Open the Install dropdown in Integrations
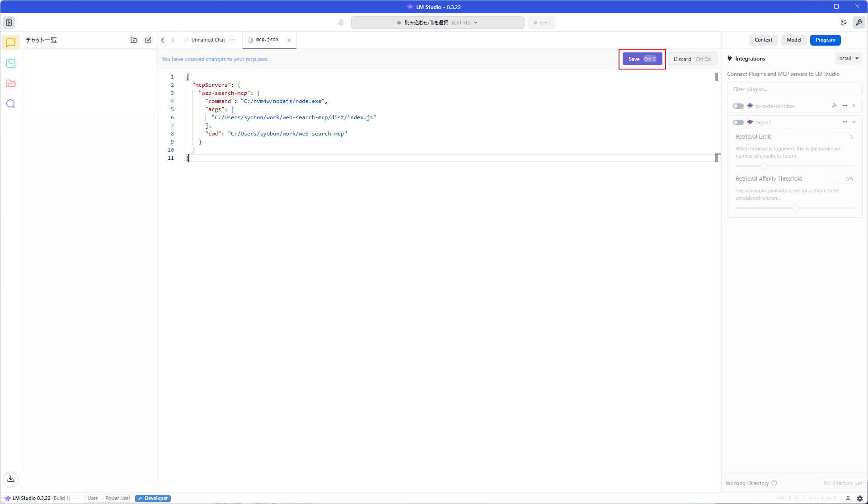Viewport: 868px width, 504px height. point(848,58)
